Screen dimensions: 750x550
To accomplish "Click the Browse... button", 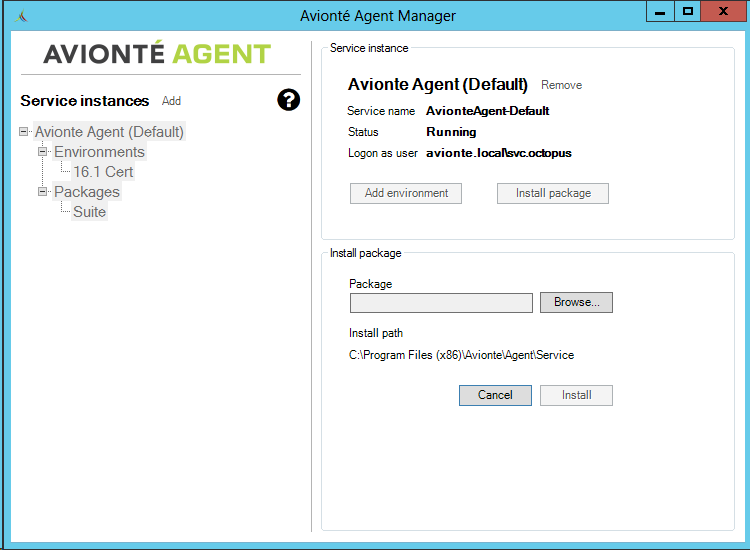I will coord(576,302).
